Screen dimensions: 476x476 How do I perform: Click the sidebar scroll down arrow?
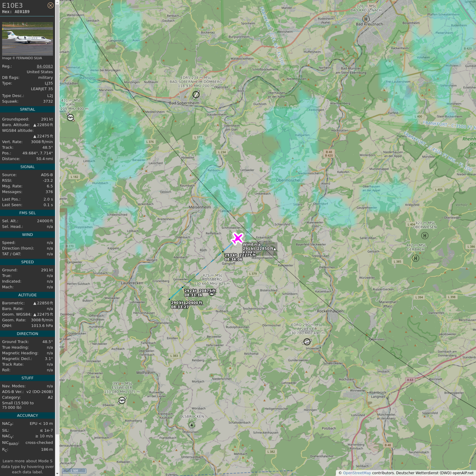pyautogui.click(x=57, y=473)
